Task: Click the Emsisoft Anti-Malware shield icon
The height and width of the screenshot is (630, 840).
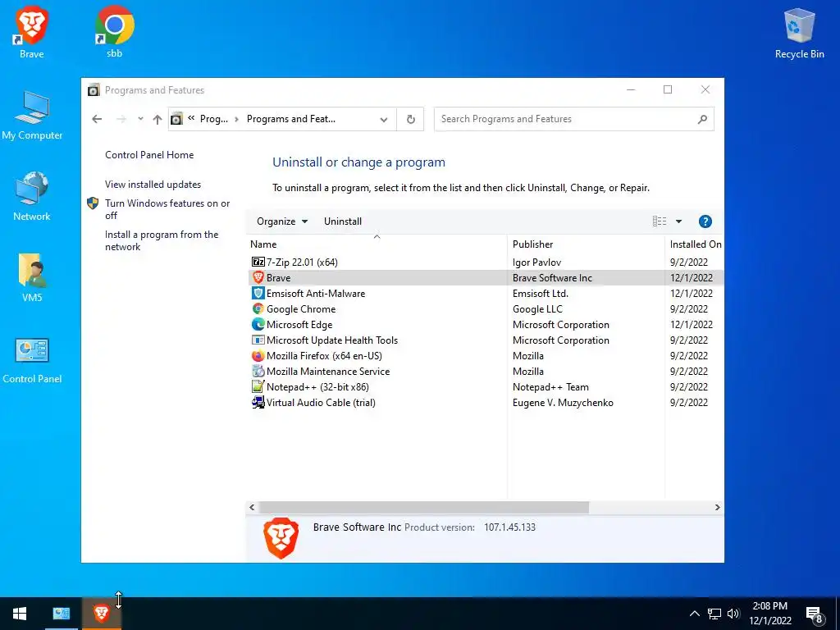Action: click(x=258, y=293)
